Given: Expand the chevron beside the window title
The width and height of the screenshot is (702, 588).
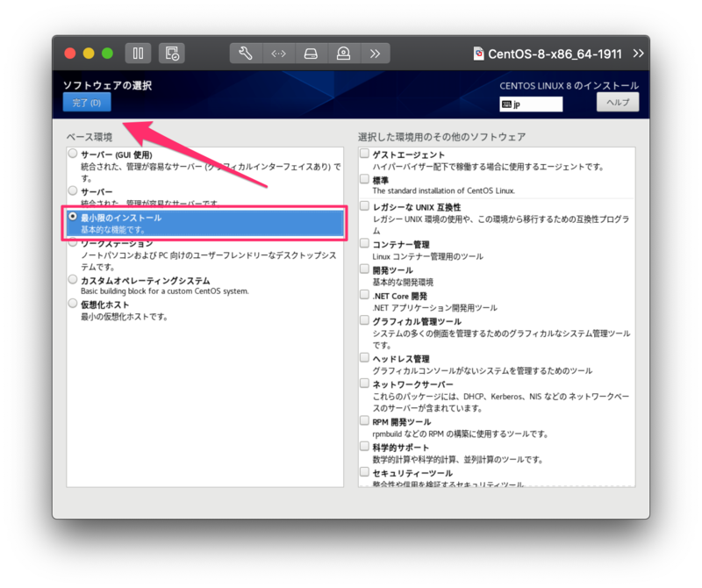Looking at the screenshot, I should [639, 54].
